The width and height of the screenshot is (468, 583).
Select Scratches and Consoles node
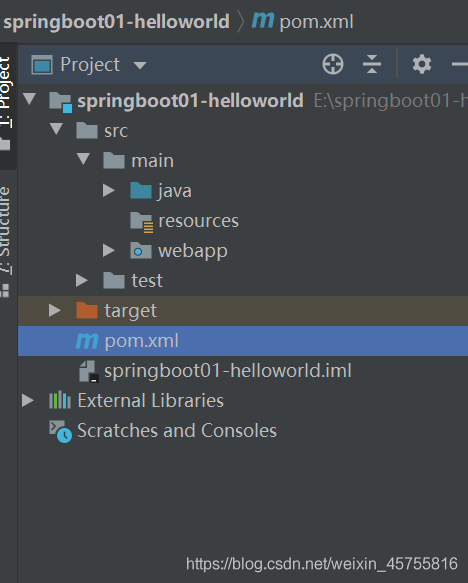click(x=177, y=431)
